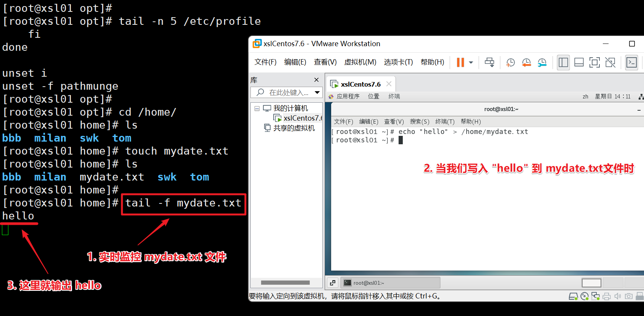644x316 pixels.
Task: Open the 编辑(E) menu in VMware menu bar
Action: pyautogui.click(x=295, y=62)
